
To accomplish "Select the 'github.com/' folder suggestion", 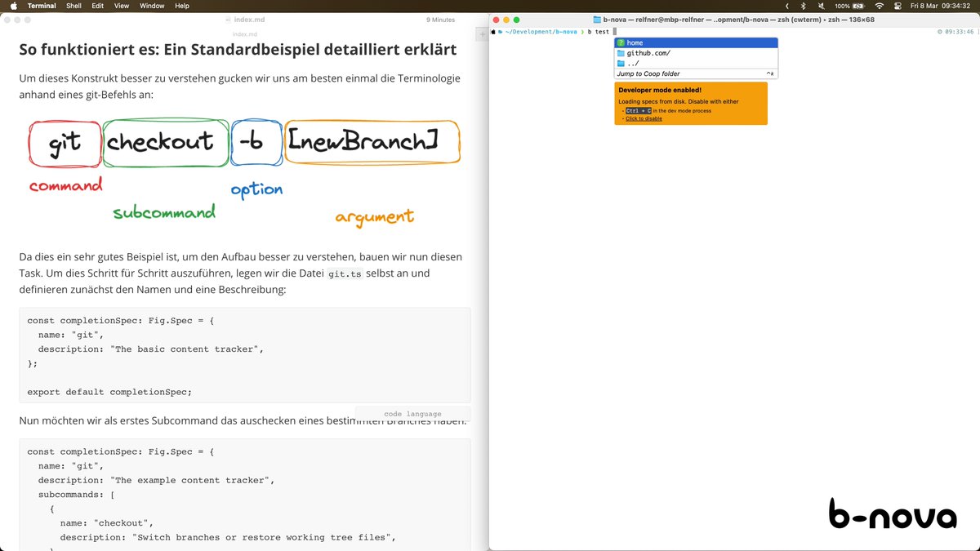I will [x=696, y=53].
